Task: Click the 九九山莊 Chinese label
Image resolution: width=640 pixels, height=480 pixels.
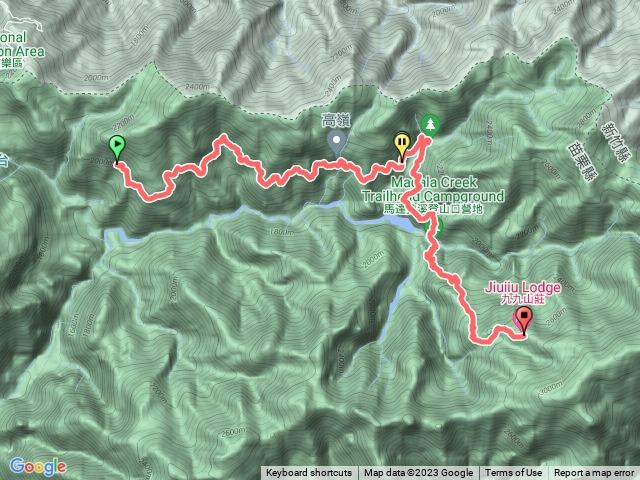Action: pos(522,299)
